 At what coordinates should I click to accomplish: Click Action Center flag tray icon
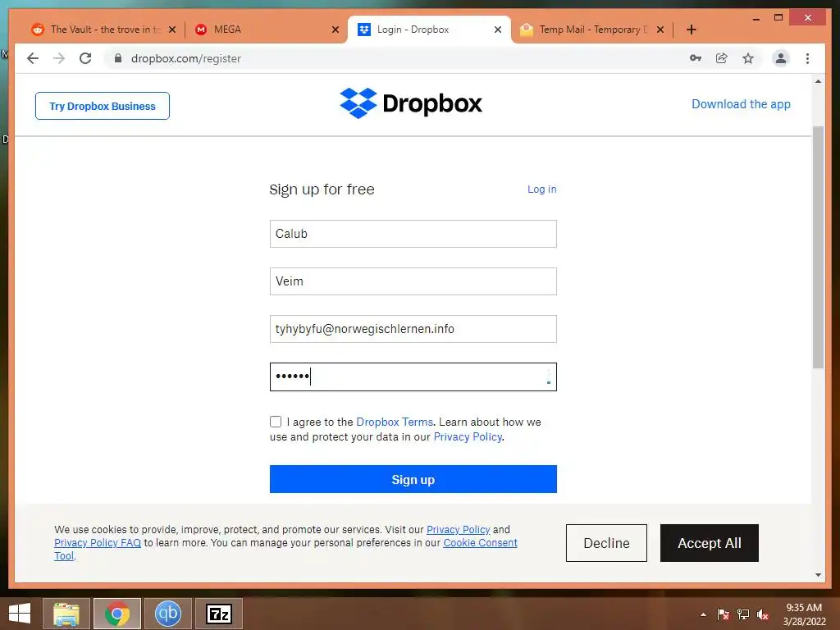pyautogui.click(x=724, y=614)
